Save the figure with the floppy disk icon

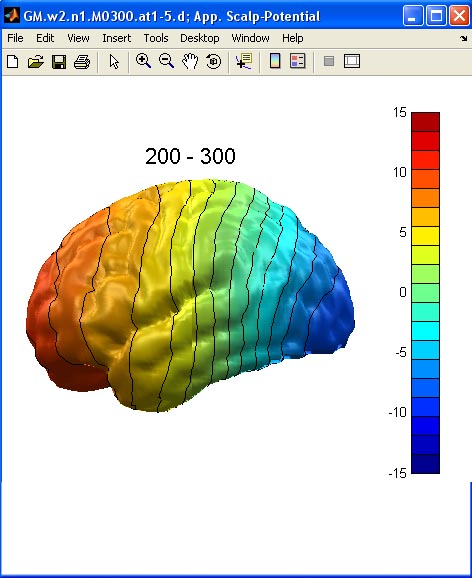(59, 61)
